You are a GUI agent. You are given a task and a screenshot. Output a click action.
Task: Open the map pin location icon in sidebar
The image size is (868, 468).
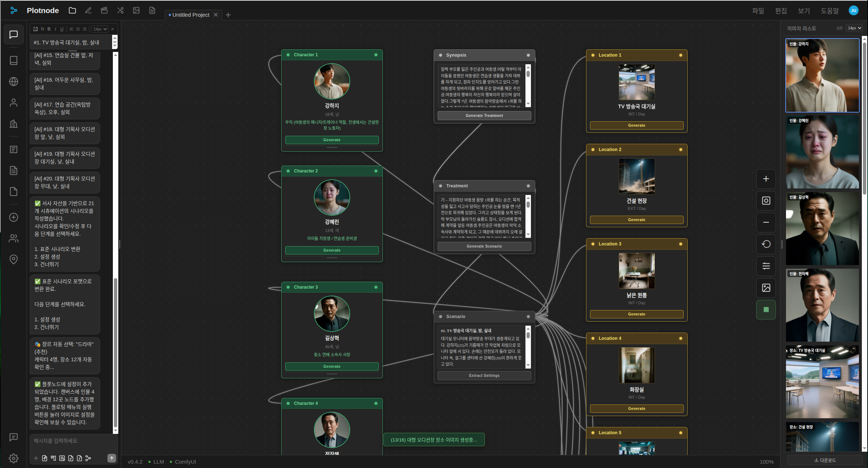click(13, 259)
